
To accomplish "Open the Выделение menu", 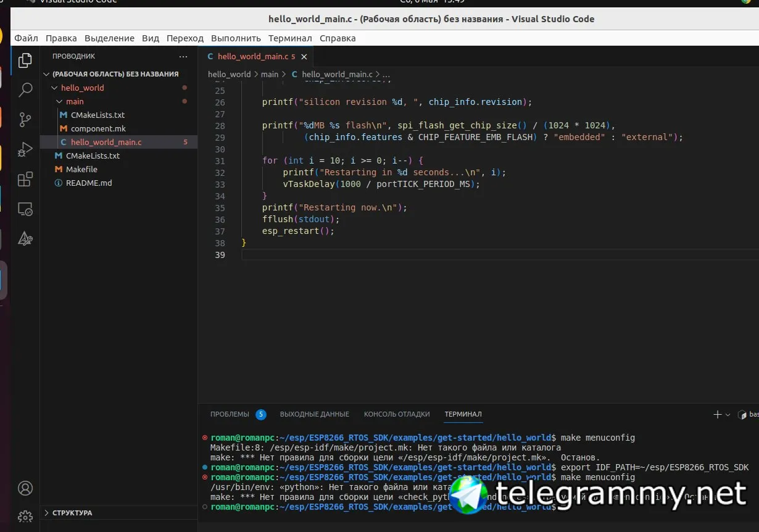I will (109, 38).
